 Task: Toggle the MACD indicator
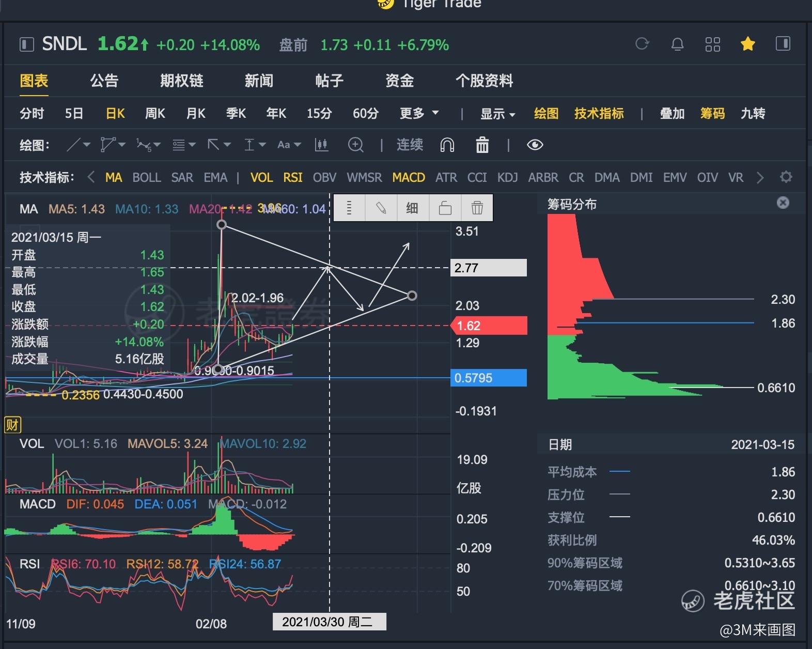pos(409,177)
